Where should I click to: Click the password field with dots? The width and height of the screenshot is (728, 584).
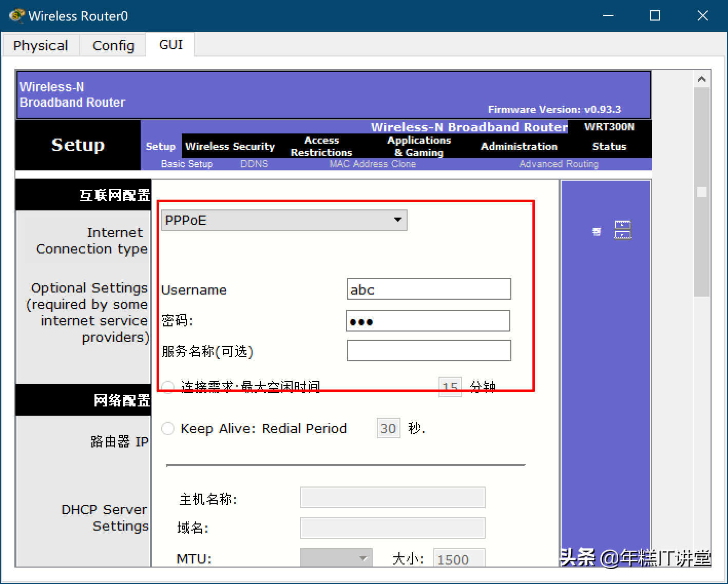pyautogui.click(x=428, y=321)
